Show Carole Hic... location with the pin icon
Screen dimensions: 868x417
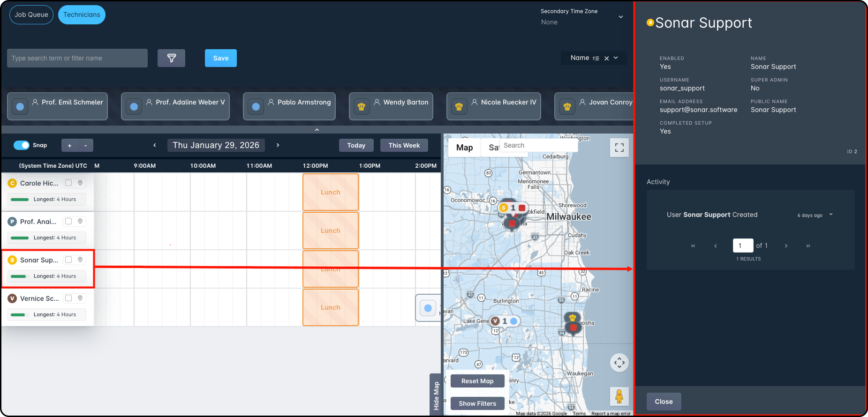[x=80, y=183]
